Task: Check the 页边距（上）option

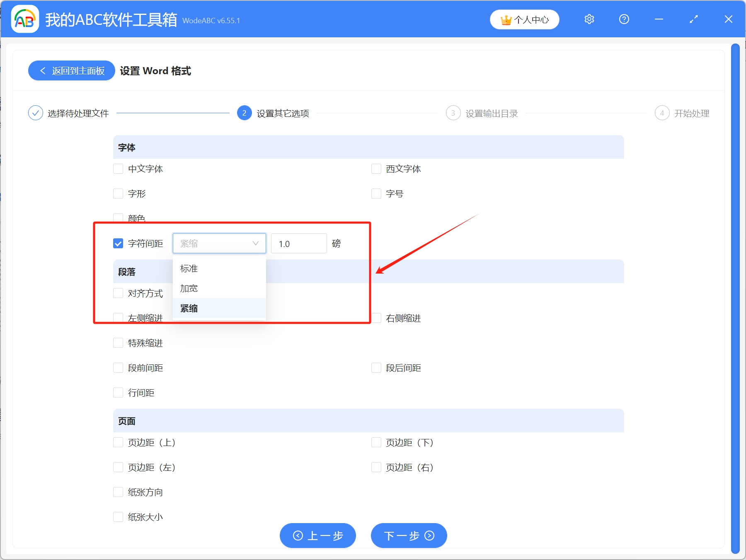Action: pos(118,442)
